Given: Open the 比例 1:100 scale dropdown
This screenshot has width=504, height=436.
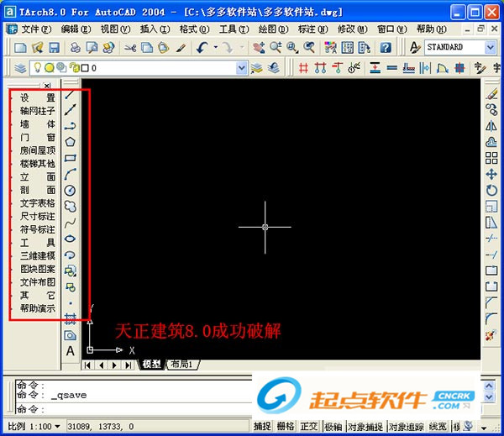Looking at the screenshot, I should click(57, 427).
